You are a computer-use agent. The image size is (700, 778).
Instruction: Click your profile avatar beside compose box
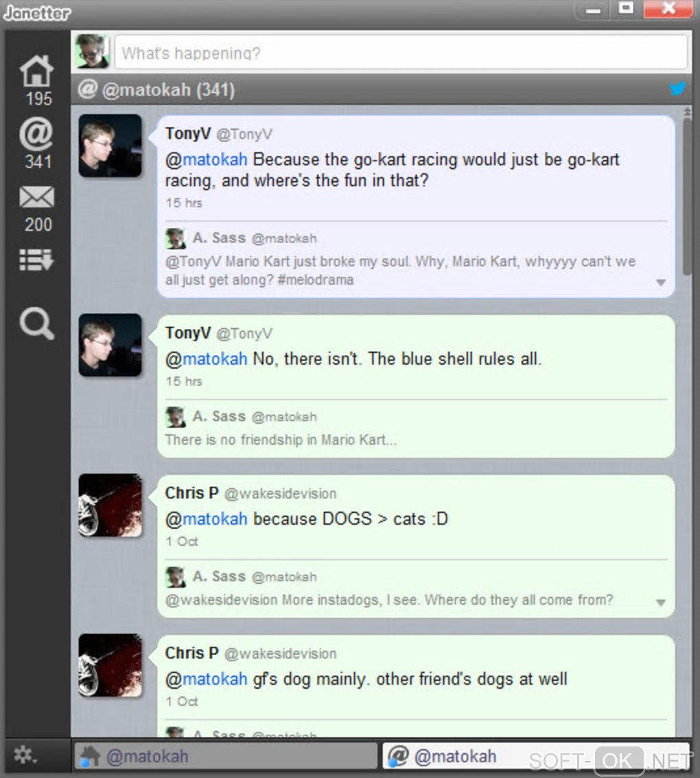point(92,51)
